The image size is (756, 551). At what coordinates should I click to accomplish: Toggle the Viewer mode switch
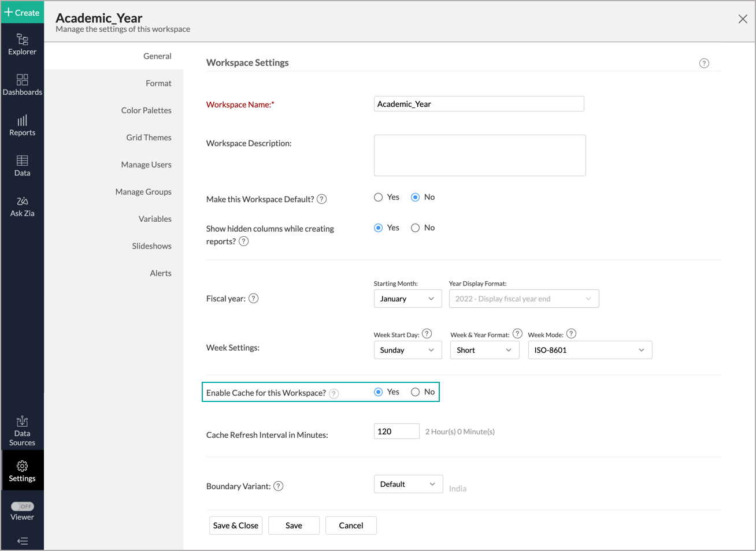click(23, 507)
